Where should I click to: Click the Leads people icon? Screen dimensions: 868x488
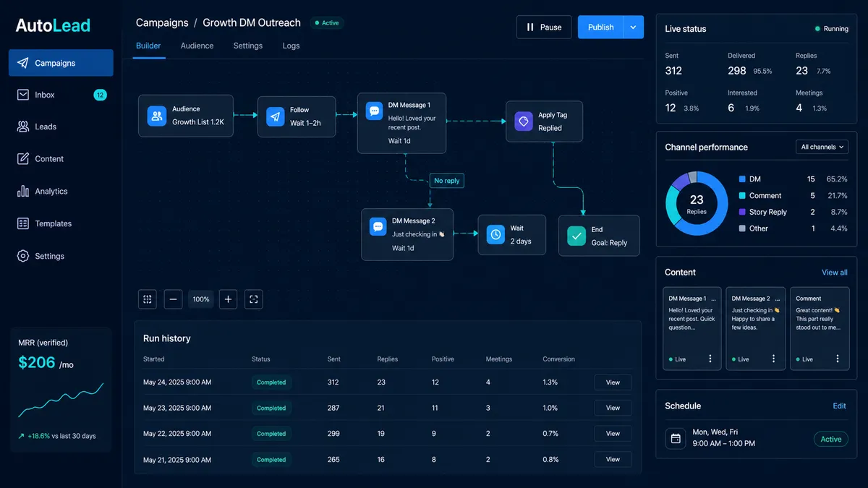point(22,127)
